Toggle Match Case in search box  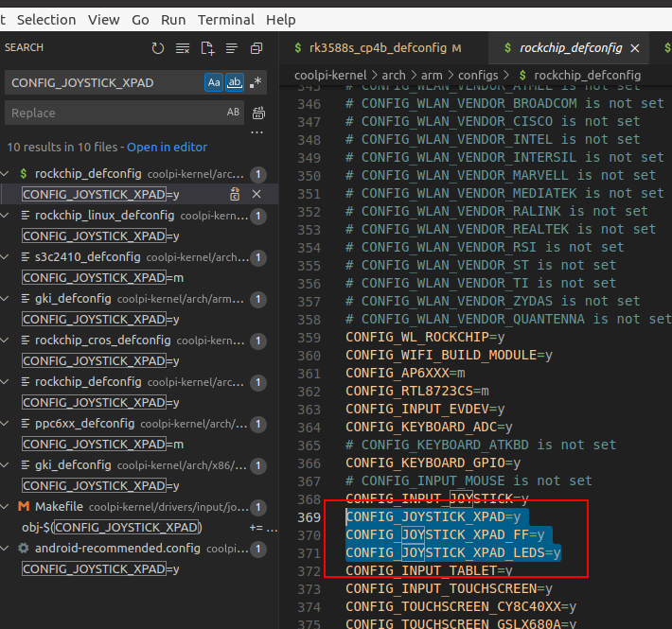pyautogui.click(x=214, y=82)
